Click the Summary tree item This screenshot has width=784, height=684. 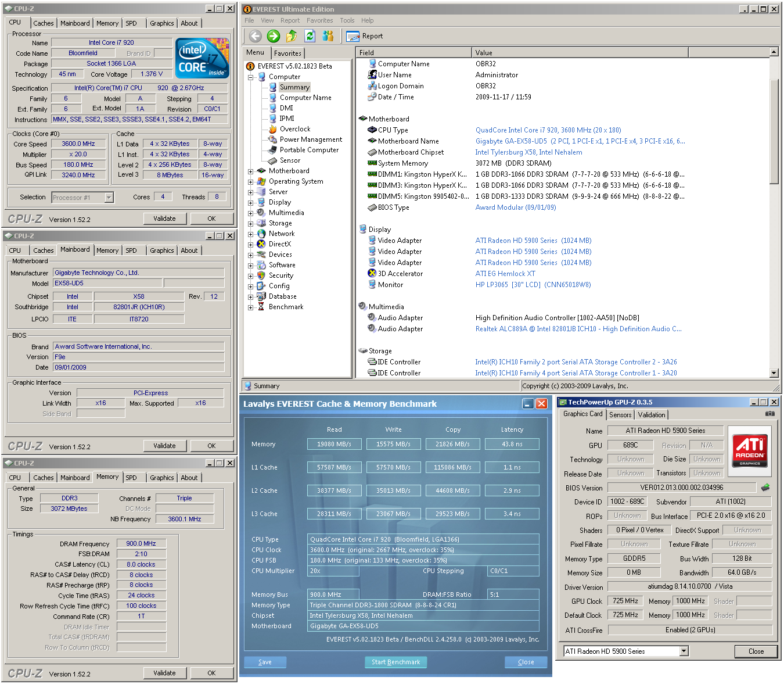click(294, 87)
